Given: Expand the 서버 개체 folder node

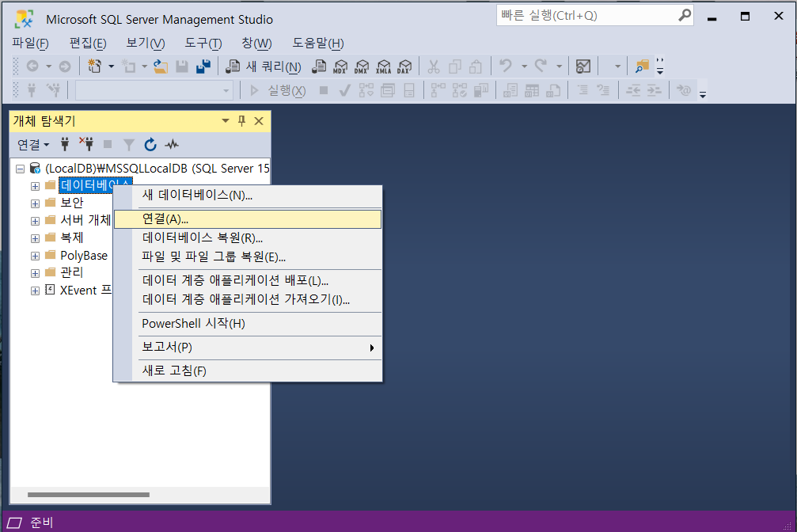Looking at the screenshot, I should pyautogui.click(x=35, y=221).
